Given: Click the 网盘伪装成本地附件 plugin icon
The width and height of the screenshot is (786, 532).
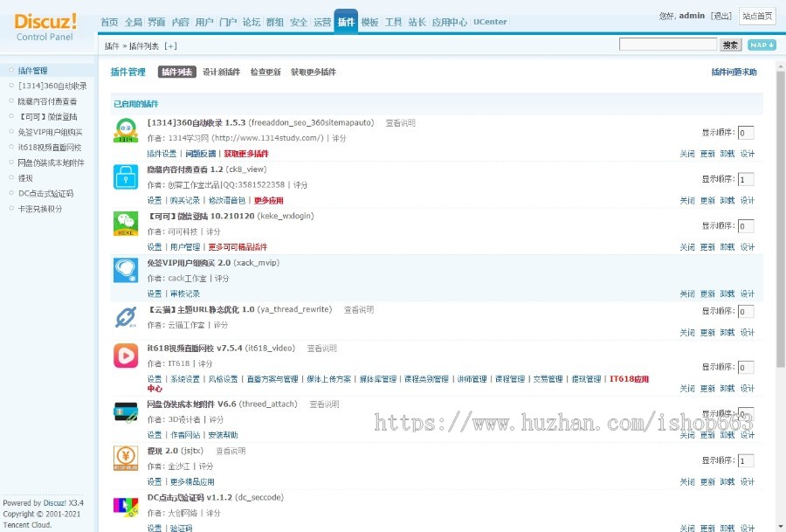Looking at the screenshot, I should [125, 411].
